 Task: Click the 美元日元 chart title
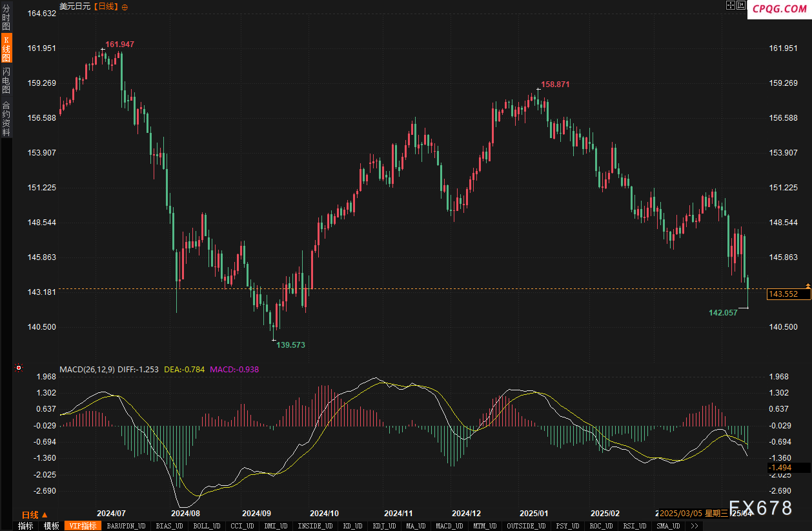point(75,6)
